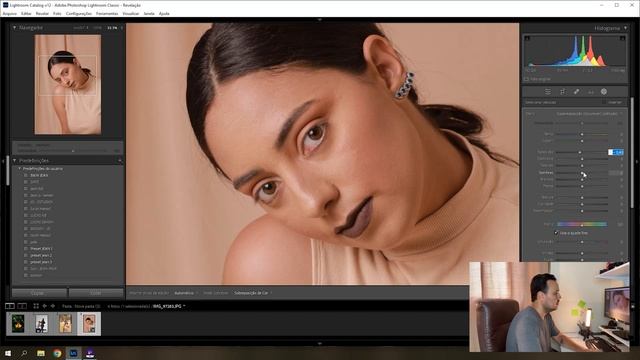
Task: Click the highlighted exposure value field
Action: [616, 152]
